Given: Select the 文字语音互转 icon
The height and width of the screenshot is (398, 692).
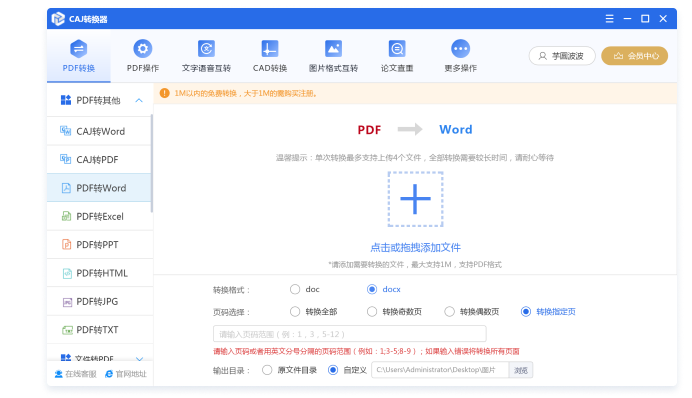Looking at the screenshot, I should [206, 49].
